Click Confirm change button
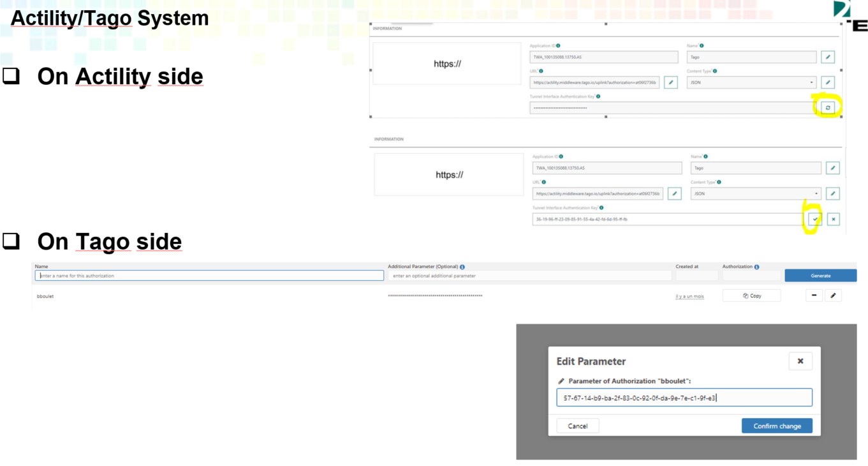The height and width of the screenshot is (466, 868). (777, 426)
